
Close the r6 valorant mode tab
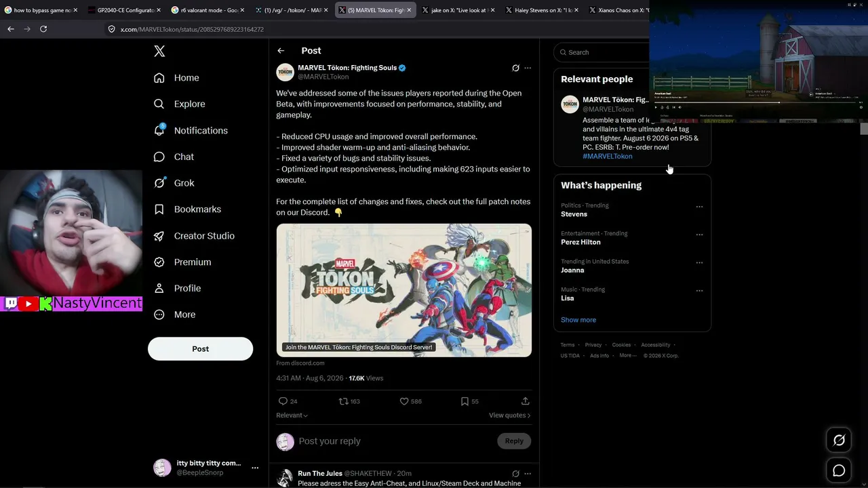(242, 10)
